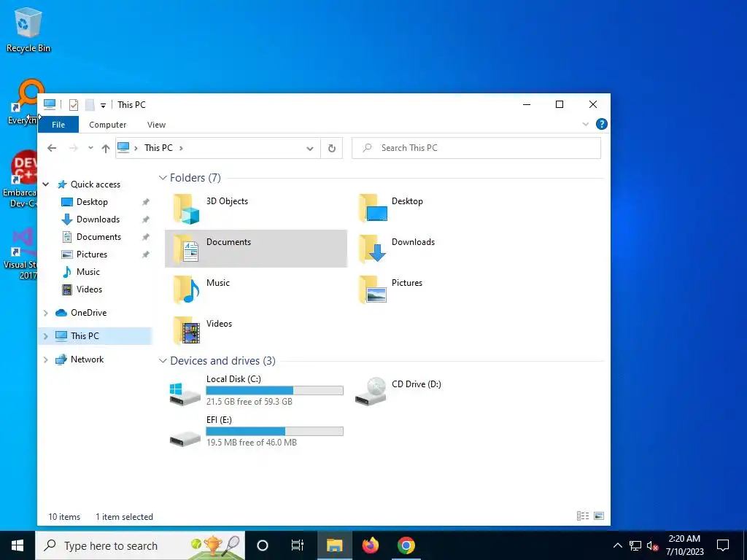The height and width of the screenshot is (560, 747).
Task: Select OneDrive in navigation pane
Action: point(88,313)
